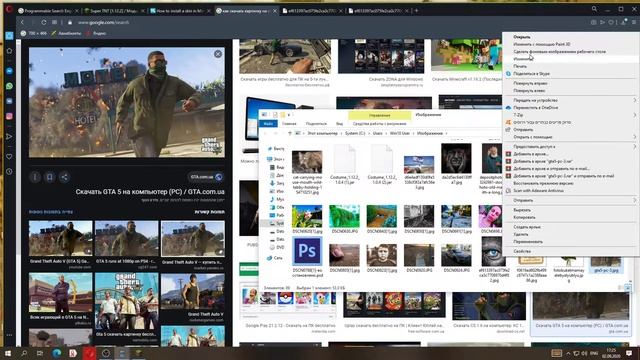The image size is (640, 360).
Task: Open Microsoft Edge from the taskbar
Action: (56, 353)
